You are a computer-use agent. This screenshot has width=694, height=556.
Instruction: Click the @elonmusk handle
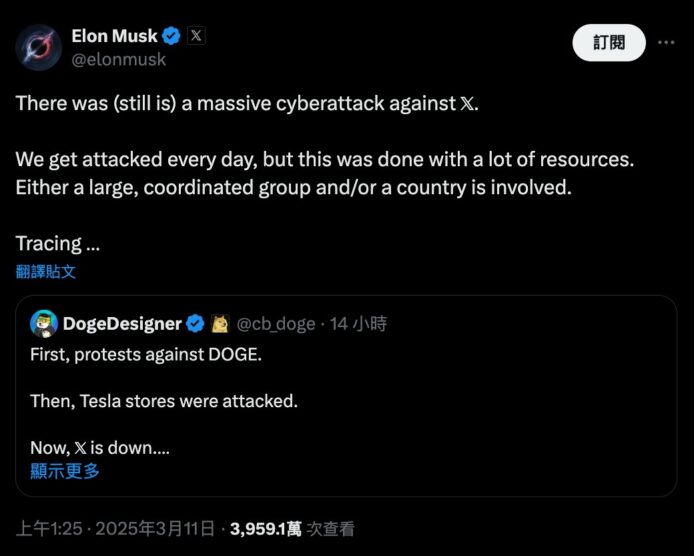point(118,59)
